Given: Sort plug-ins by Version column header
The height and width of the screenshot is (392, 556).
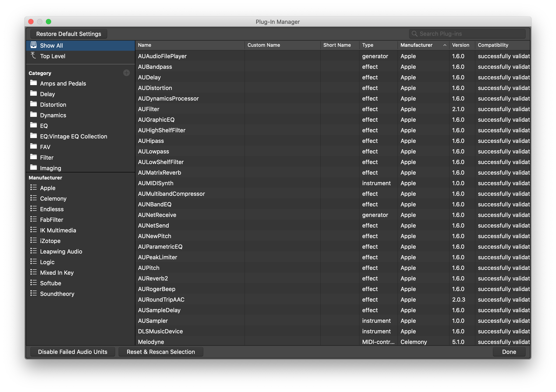Looking at the screenshot, I should click(460, 45).
